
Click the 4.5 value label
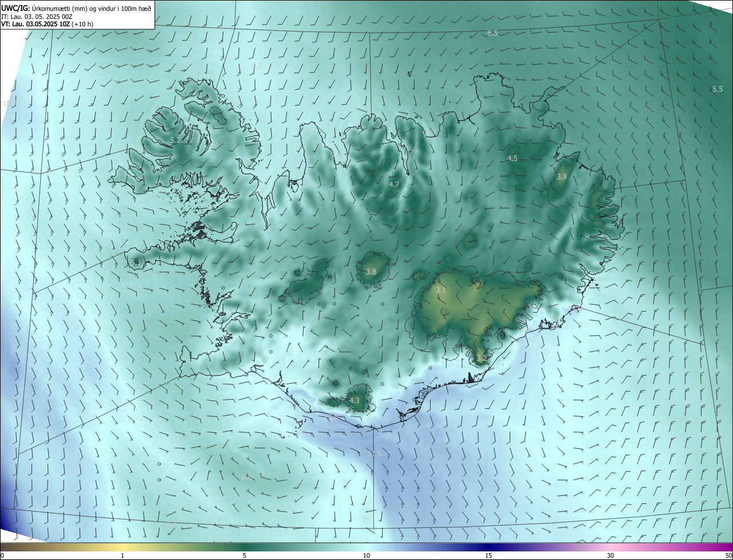tap(513, 159)
